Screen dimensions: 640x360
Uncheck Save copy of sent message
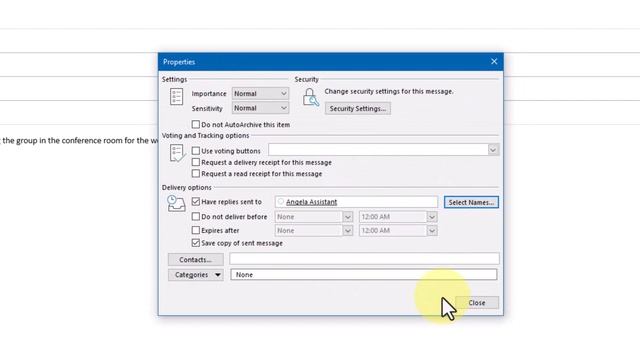point(196,243)
